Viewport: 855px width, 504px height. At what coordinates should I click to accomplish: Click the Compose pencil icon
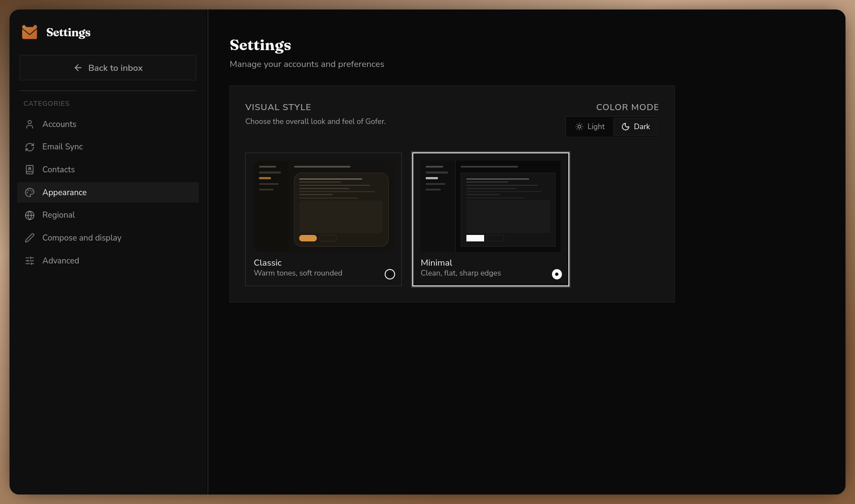(x=29, y=238)
